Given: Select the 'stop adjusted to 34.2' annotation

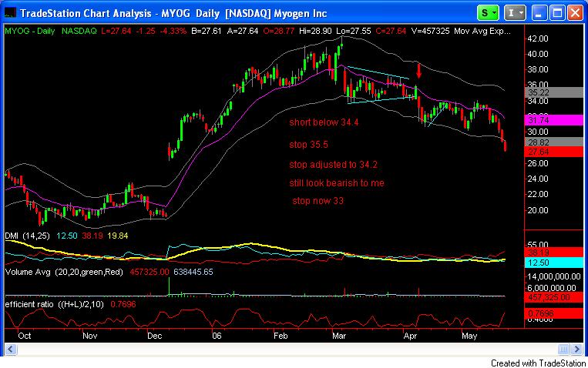Looking at the screenshot, I should coord(333,165).
